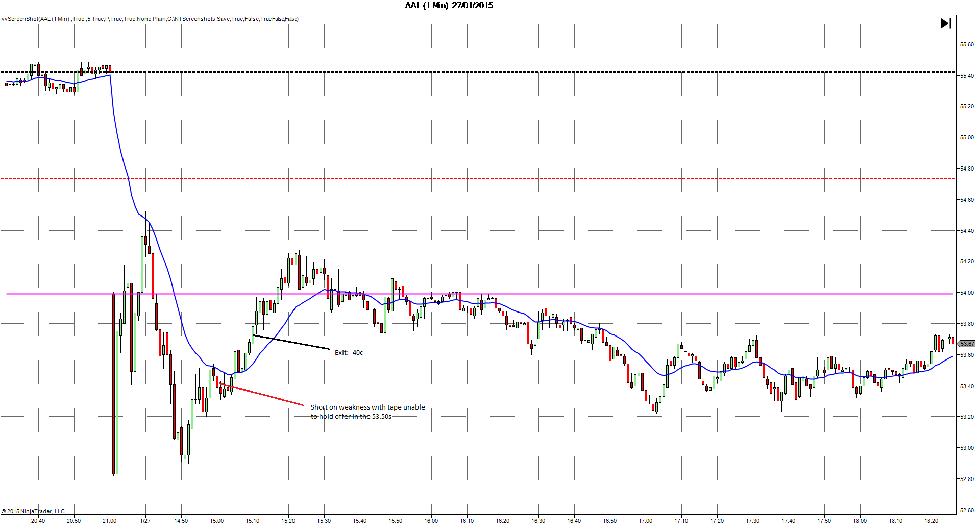Click the 14:50 time axis label
Image resolution: width=980 pixels, height=528 pixels.
181,521
